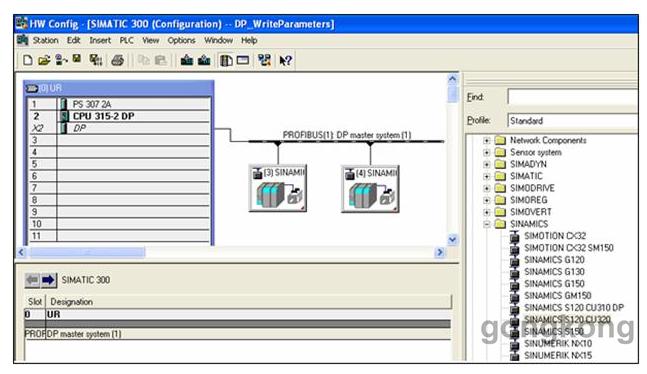647x374 pixels.
Task: Toggle the hardware Catalog view icon
Action: coord(226,61)
